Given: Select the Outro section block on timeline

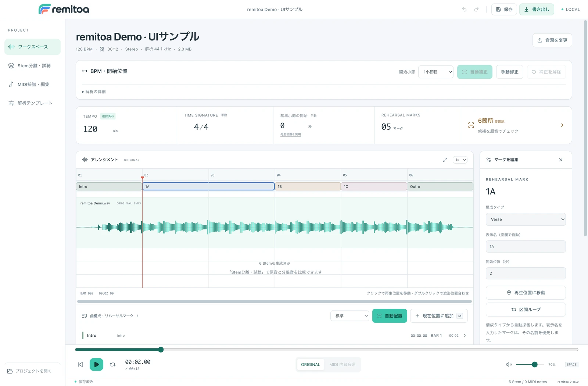Looking at the screenshot, I should click(x=440, y=186).
